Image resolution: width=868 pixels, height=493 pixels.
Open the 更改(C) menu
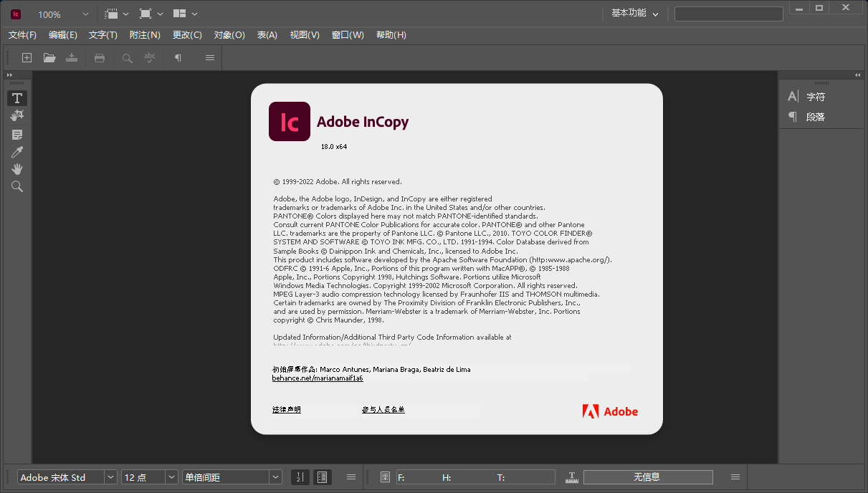187,35
